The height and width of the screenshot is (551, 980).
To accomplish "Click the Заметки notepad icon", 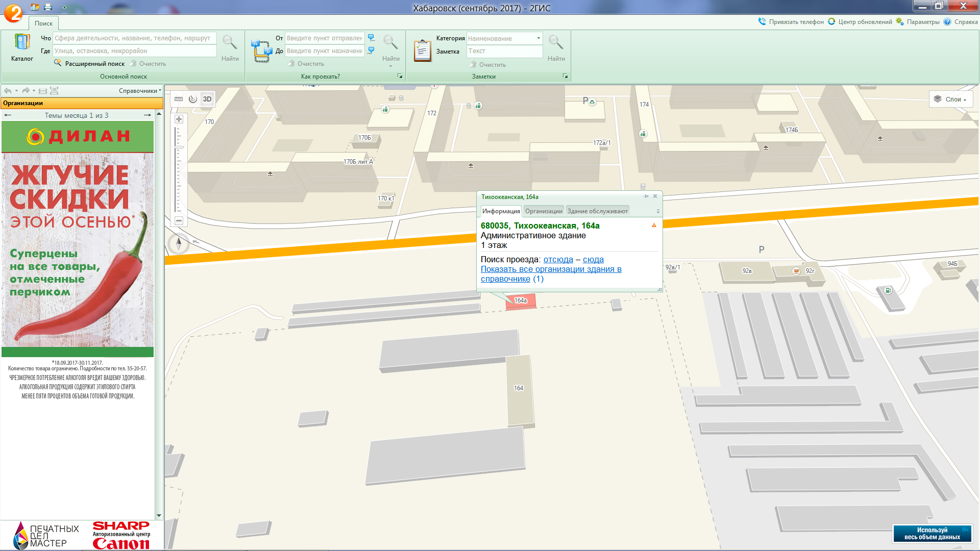I will click(x=422, y=51).
